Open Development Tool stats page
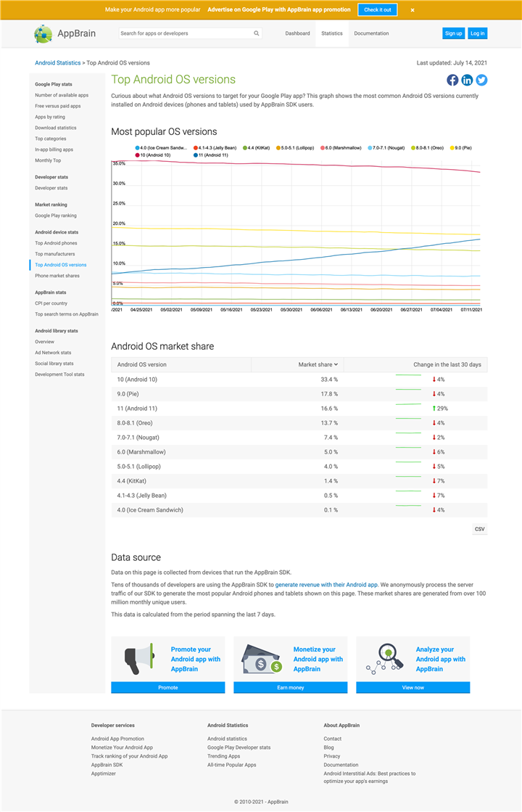522x812 pixels. [x=59, y=374]
